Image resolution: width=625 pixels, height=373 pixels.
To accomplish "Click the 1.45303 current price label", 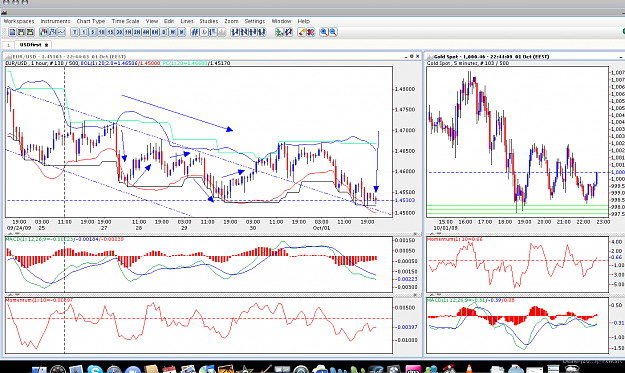I will pyautogui.click(x=405, y=200).
